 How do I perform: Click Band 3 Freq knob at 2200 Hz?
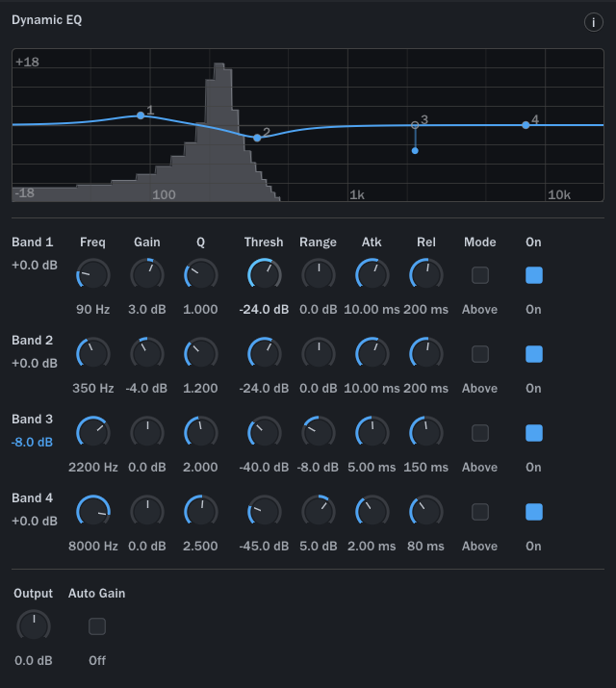tap(93, 433)
